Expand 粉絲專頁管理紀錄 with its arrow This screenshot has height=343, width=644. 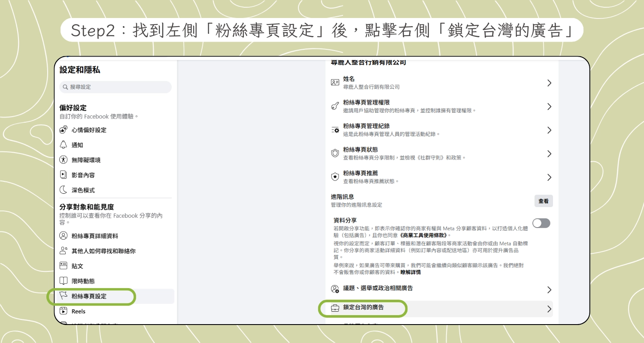click(549, 130)
